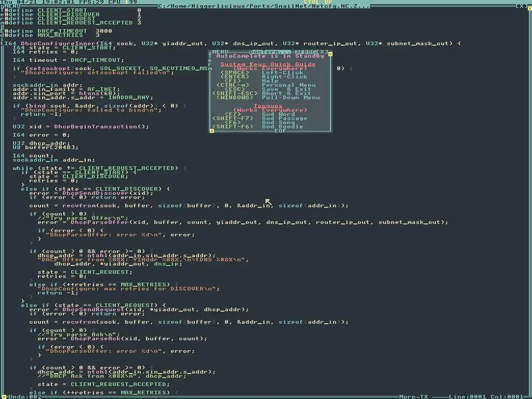The height and width of the screenshot is (399, 532).
Task: Click the <ENTER> Right-Click entry
Action: coord(263,77)
